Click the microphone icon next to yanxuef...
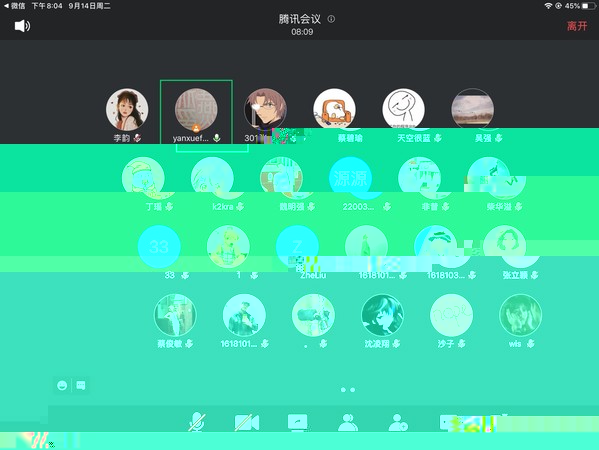The height and width of the screenshot is (450, 599). point(217,138)
